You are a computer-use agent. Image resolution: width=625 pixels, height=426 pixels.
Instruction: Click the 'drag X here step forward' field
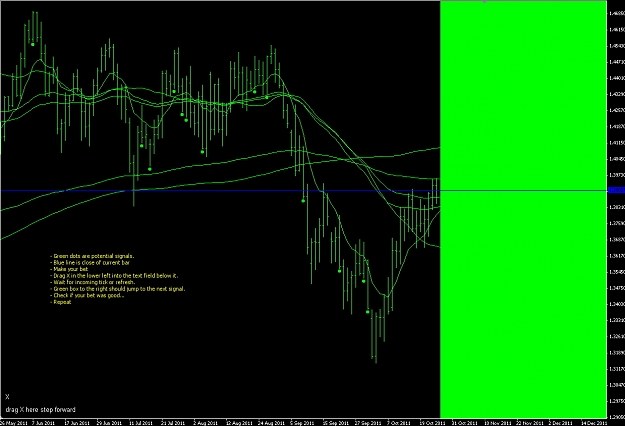pyautogui.click(x=40, y=410)
